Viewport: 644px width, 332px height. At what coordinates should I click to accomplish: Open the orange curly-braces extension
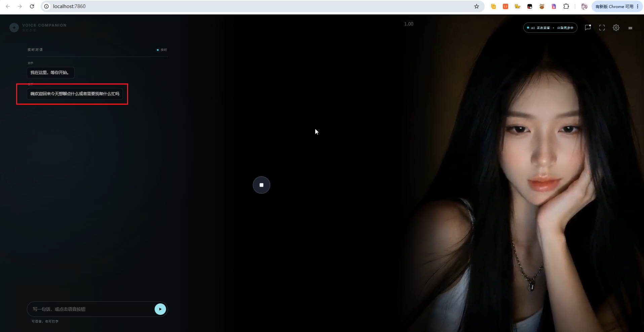click(x=506, y=6)
